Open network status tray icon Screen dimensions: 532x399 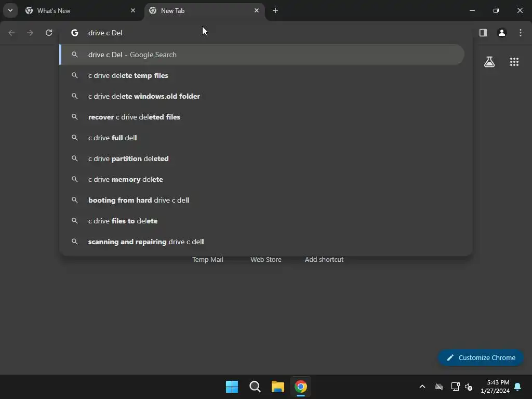point(455,387)
